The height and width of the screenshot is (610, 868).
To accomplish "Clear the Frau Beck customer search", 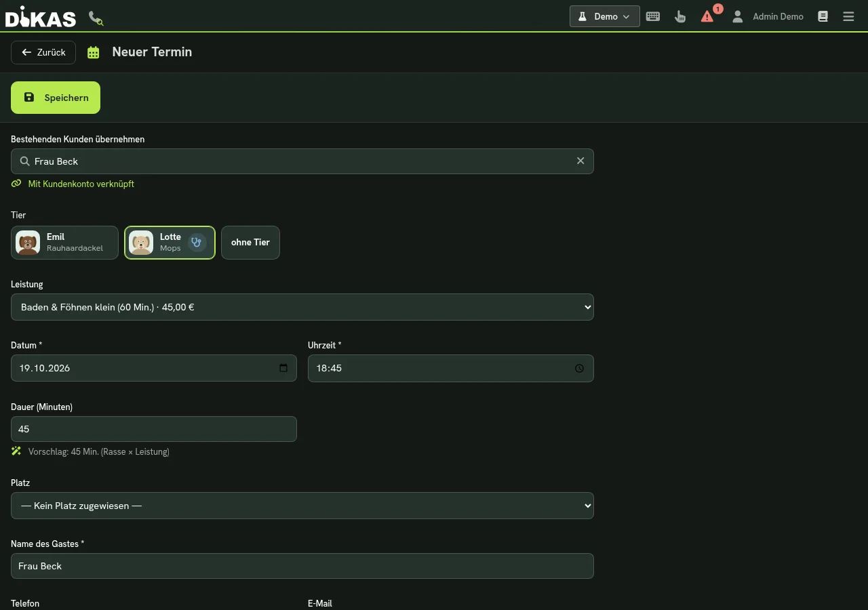I will click(x=580, y=161).
